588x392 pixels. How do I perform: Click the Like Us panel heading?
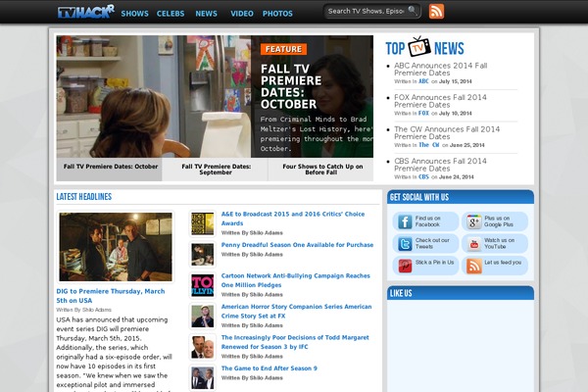401,293
